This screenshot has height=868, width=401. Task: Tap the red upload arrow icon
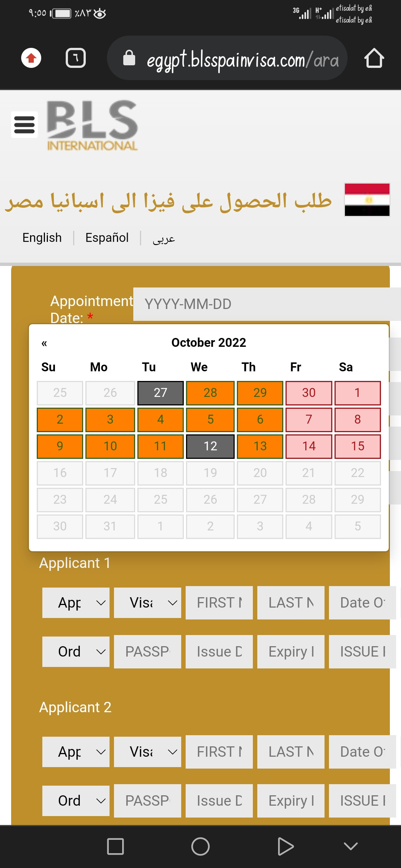[x=31, y=58]
